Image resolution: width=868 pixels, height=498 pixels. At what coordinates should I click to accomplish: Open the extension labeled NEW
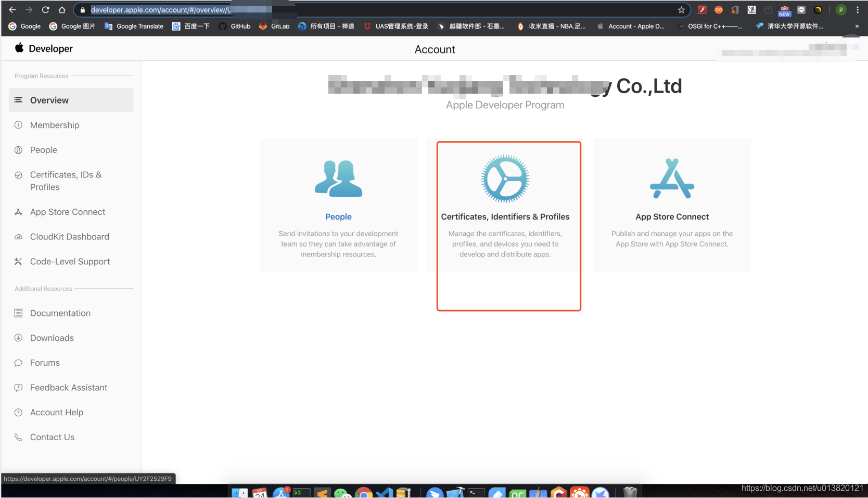point(785,10)
